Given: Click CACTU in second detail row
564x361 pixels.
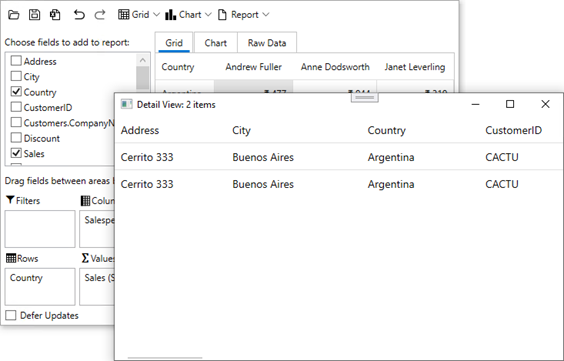Looking at the screenshot, I should tap(502, 184).
